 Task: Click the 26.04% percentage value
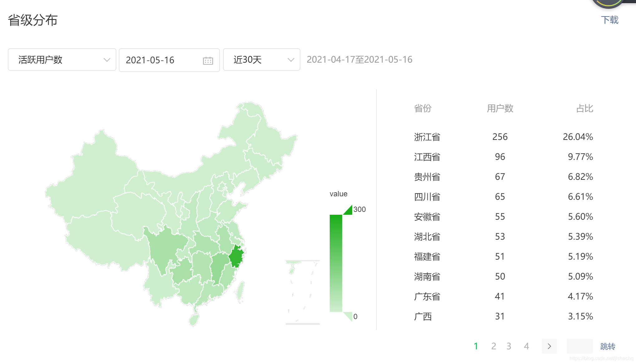[x=578, y=137]
